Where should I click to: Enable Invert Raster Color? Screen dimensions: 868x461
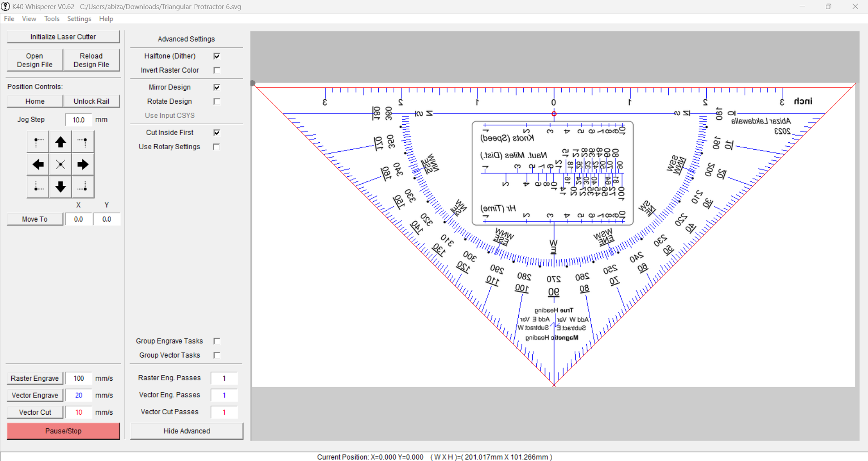217,70
